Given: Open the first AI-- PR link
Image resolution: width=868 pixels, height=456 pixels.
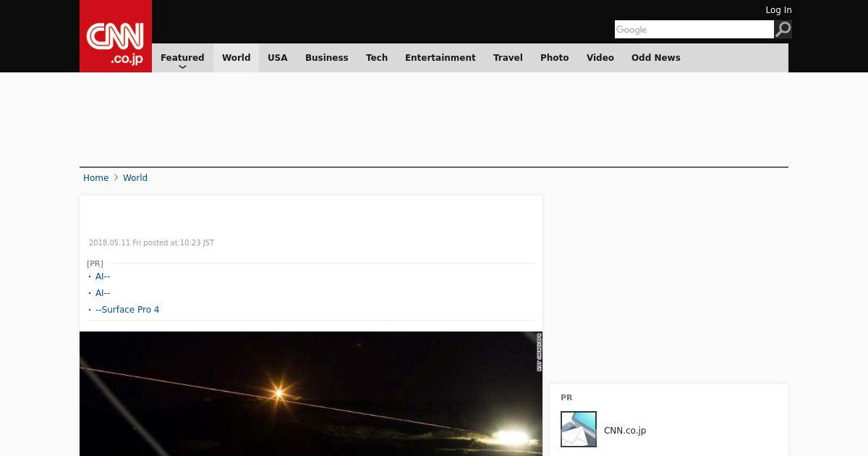Looking at the screenshot, I should [103, 276].
